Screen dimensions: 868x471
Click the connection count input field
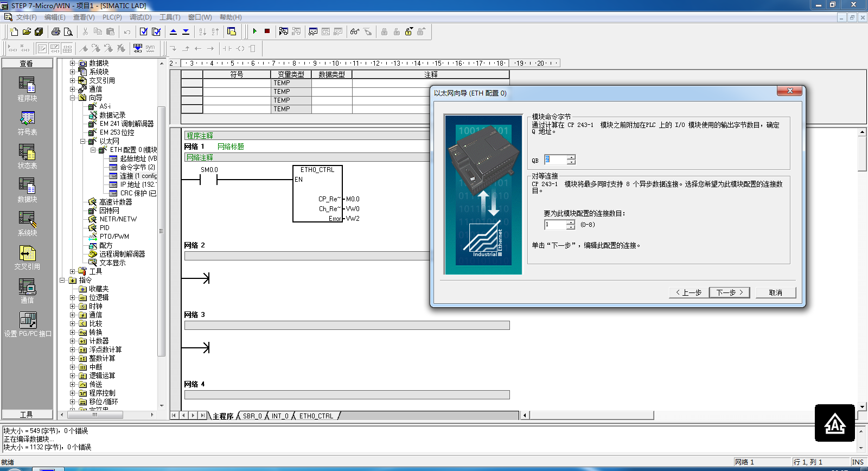coord(555,225)
